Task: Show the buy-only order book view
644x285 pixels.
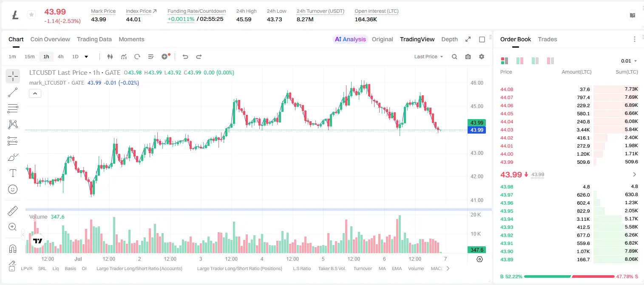Action: point(535,61)
